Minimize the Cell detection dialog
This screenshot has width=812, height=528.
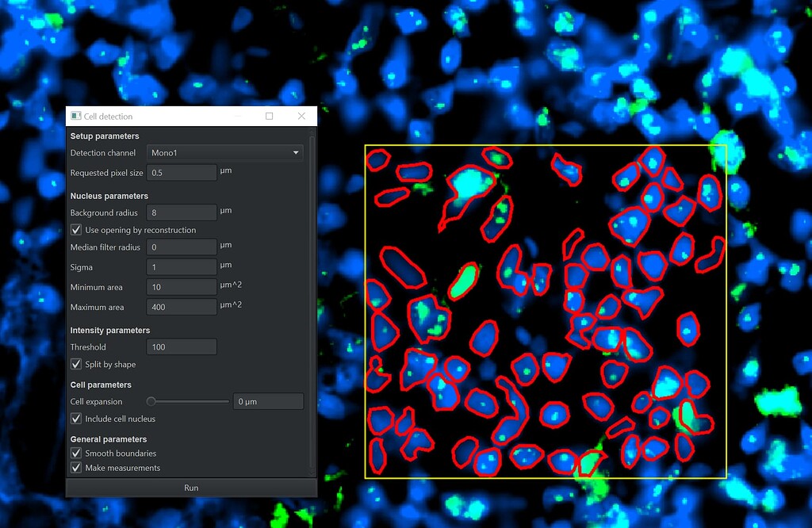[237, 116]
